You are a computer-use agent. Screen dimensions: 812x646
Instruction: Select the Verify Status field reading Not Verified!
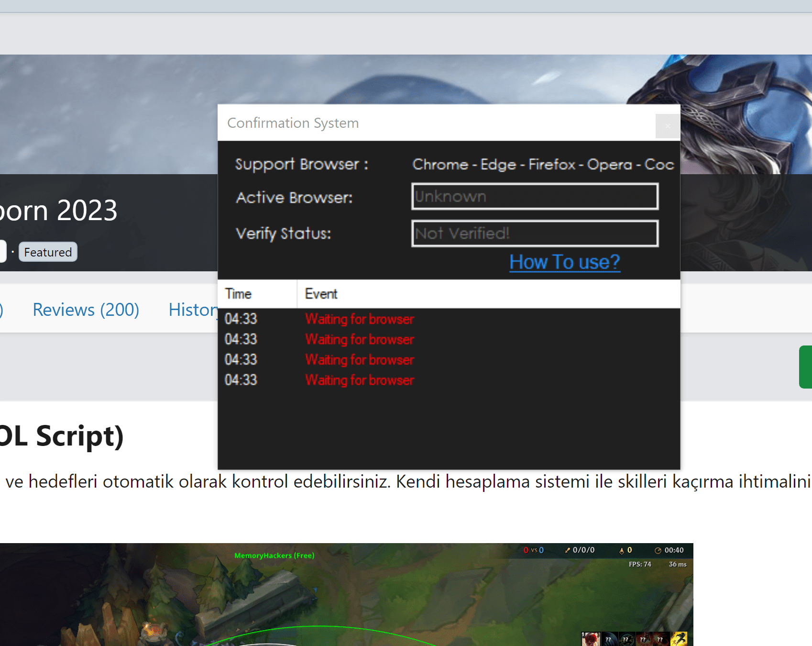point(535,234)
